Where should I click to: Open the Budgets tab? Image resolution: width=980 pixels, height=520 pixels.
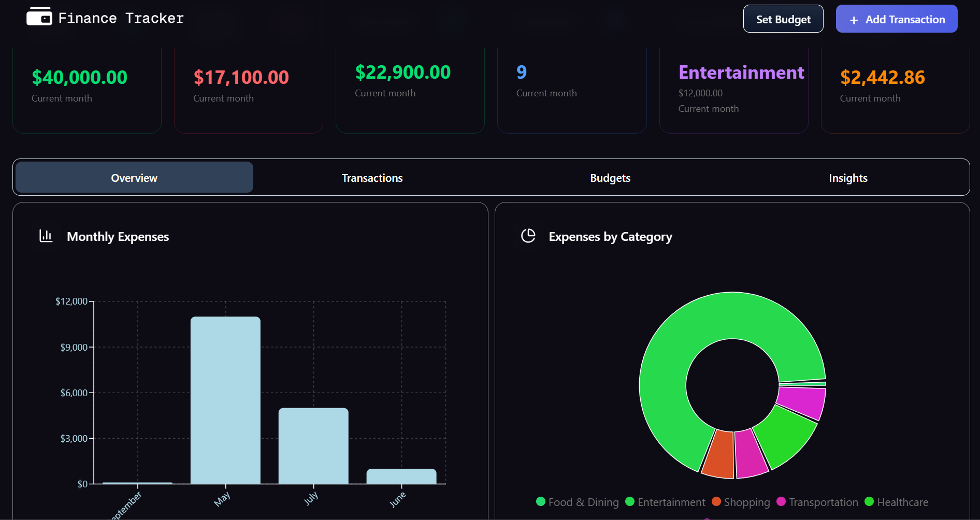[x=610, y=177]
